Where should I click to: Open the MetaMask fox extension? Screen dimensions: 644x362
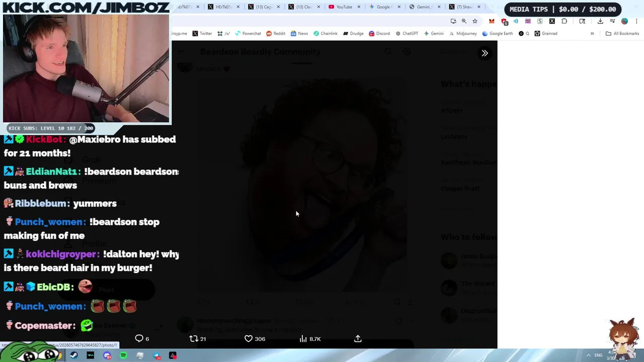[x=492, y=21]
